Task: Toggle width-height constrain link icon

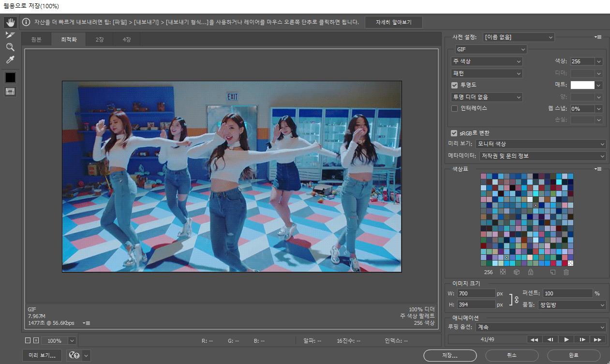Action: click(x=516, y=299)
